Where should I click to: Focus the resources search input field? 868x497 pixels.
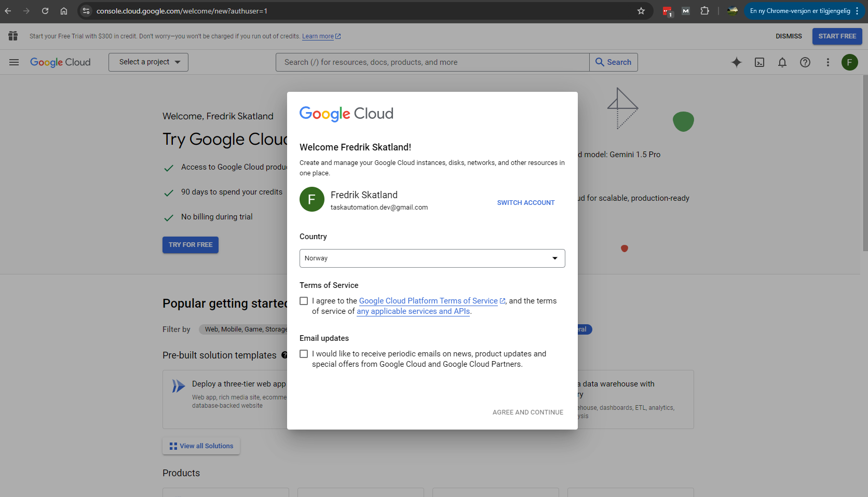coord(432,62)
